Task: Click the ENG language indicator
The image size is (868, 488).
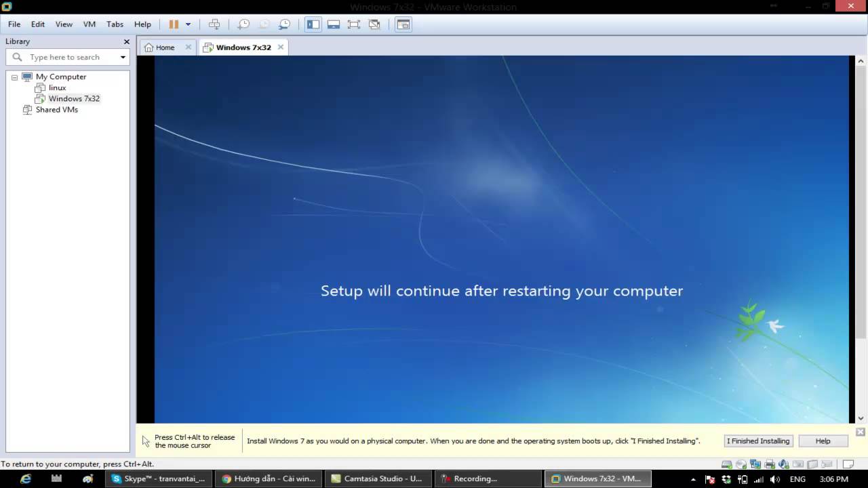Action: pos(797,479)
